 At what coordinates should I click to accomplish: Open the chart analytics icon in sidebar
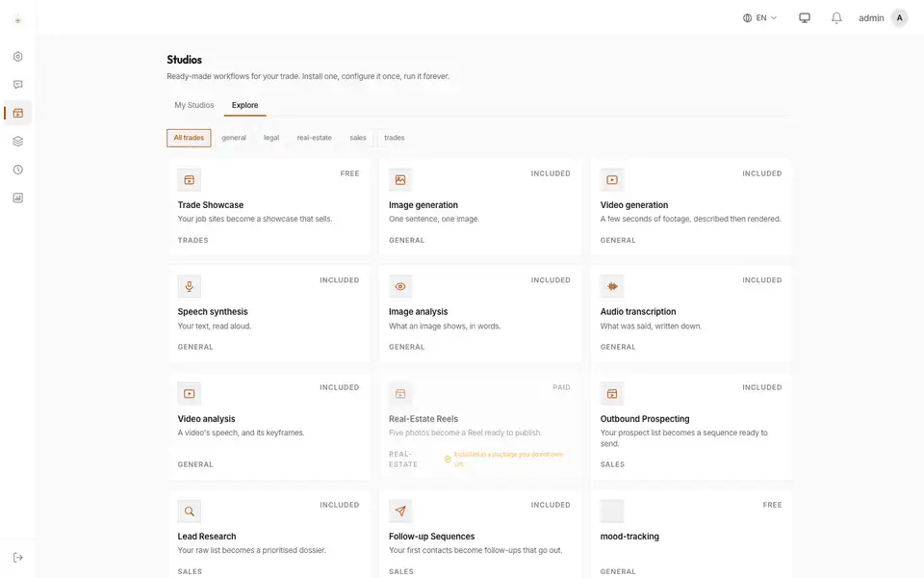[x=17, y=197]
